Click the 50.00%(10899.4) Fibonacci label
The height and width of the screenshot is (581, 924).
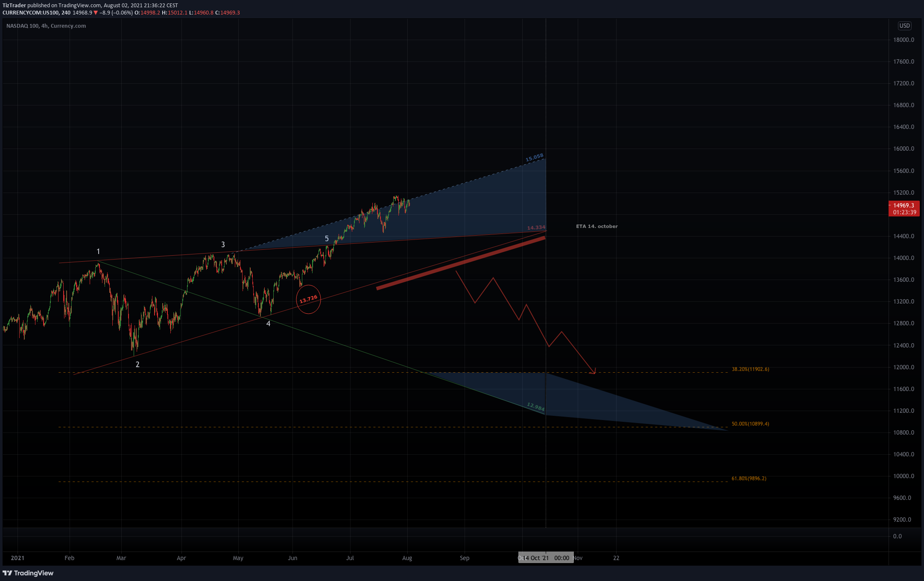(750, 424)
